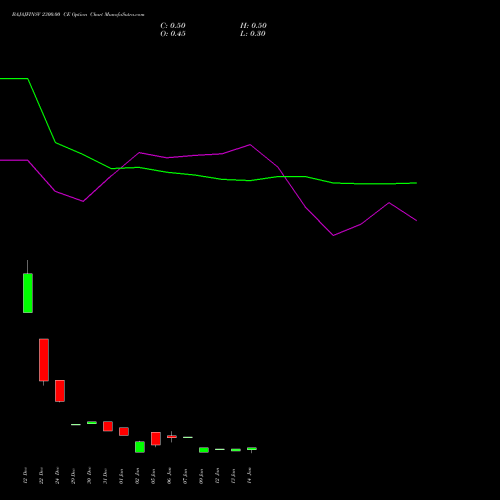Click the 09 Jan date label

[x=201, y=476]
